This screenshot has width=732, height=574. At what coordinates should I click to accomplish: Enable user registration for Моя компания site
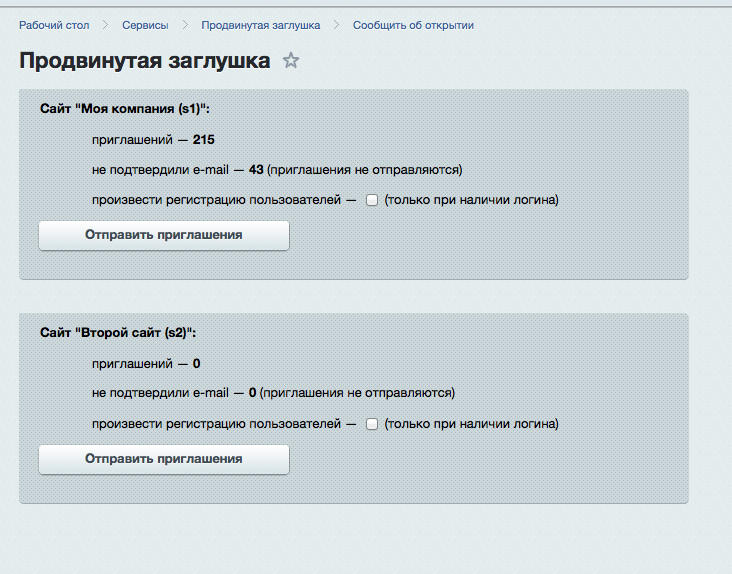[371, 200]
